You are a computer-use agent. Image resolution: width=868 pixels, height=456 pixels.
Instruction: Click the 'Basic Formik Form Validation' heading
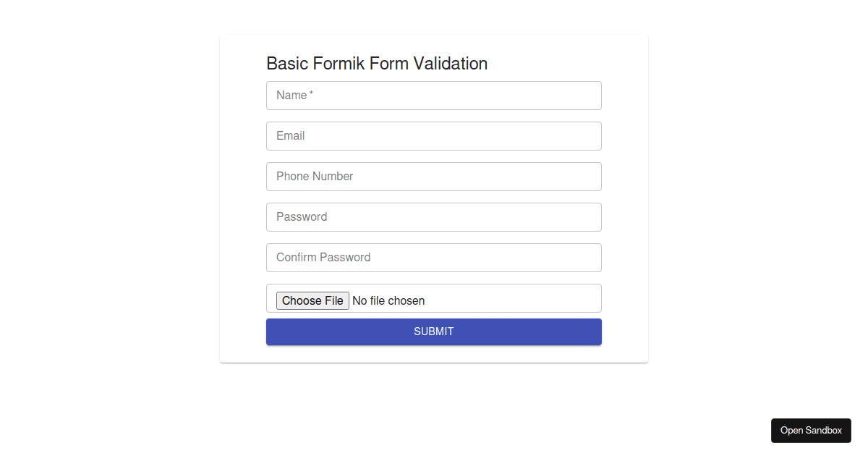377,64
